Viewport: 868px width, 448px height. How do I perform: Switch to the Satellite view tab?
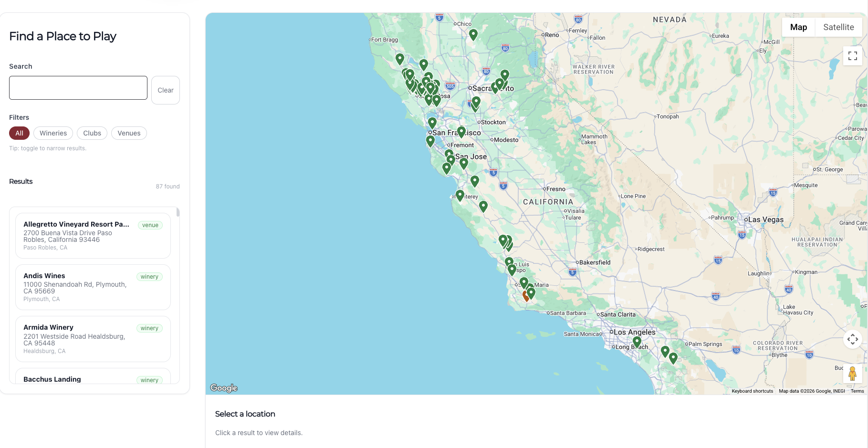pyautogui.click(x=838, y=27)
